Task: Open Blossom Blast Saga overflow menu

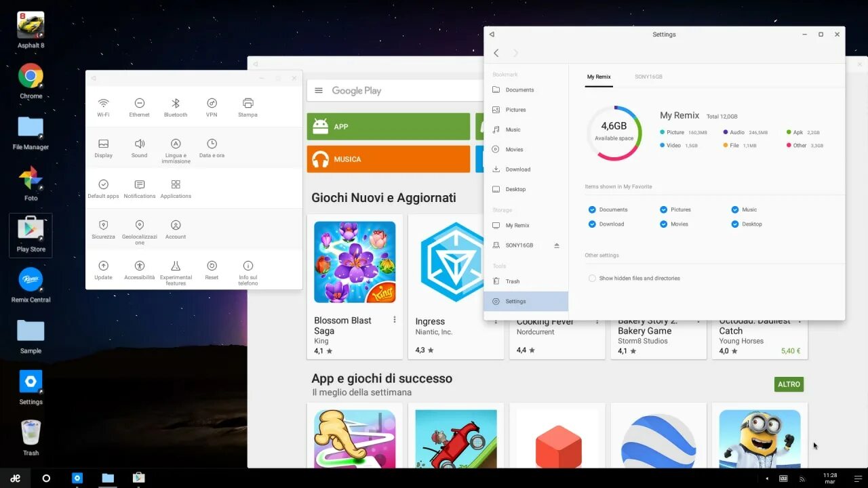Action: (x=395, y=319)
